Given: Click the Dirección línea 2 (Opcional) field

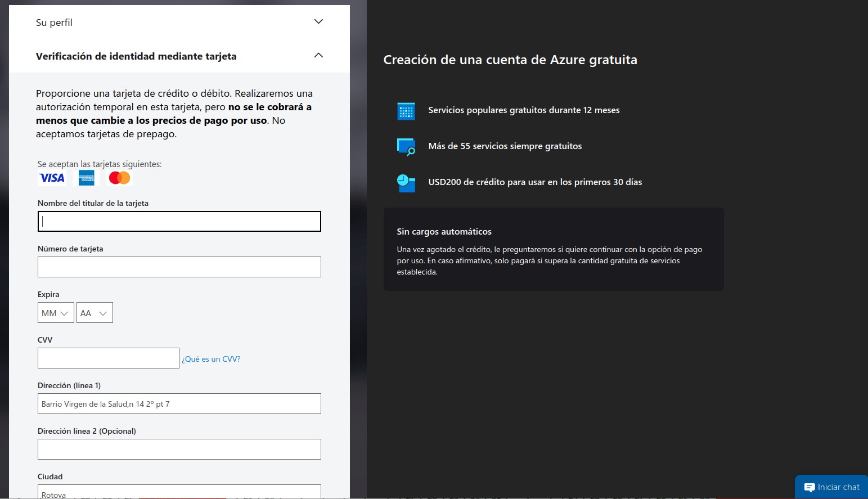Looking at the screenshot, I should click(x=179, y=449).
